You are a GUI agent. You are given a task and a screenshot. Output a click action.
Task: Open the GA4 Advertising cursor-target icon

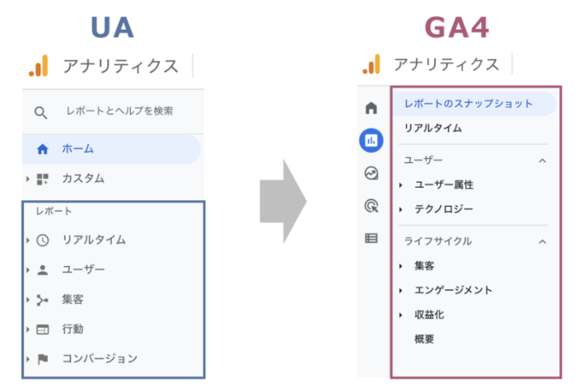pyautogui.click(x=371, y=206)
